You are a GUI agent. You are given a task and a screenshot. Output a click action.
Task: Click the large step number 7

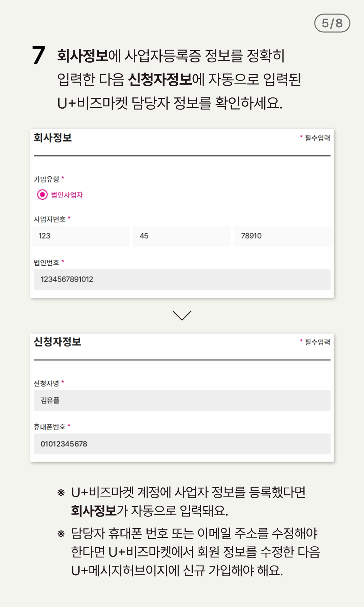[x=38, y=55]
